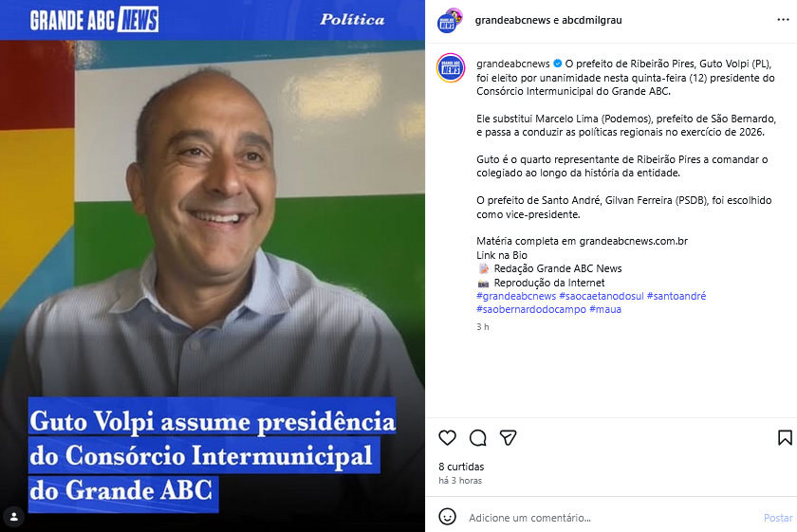Open the emoji picker smiley icon
Image resolution: width=797 pixels, height=532 pixels.
point(447,517)
